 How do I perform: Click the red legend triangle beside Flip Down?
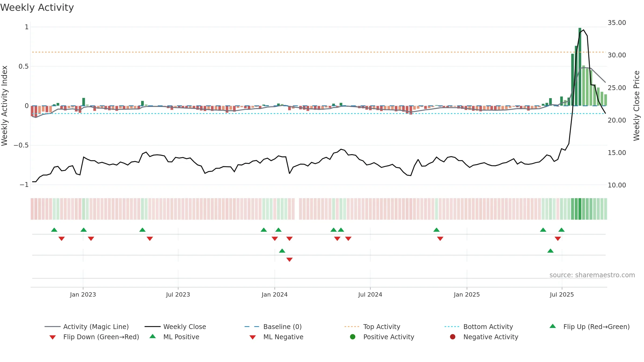[x=53, y=337]
